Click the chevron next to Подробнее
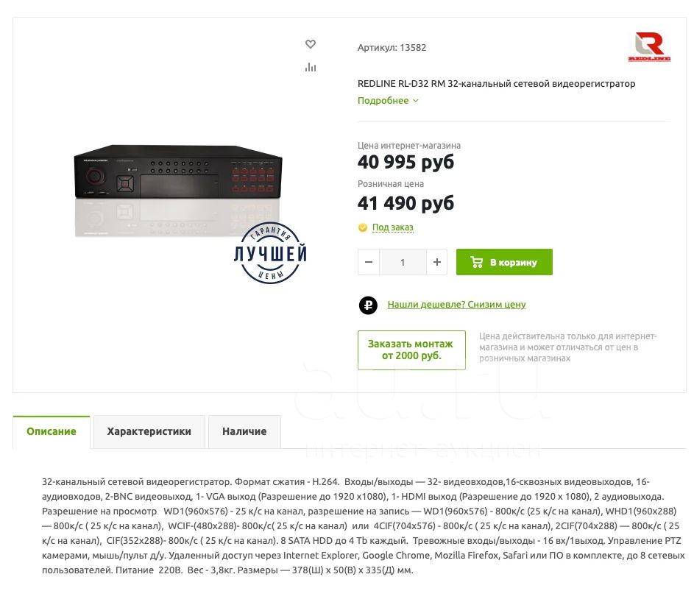 (416, 101)
